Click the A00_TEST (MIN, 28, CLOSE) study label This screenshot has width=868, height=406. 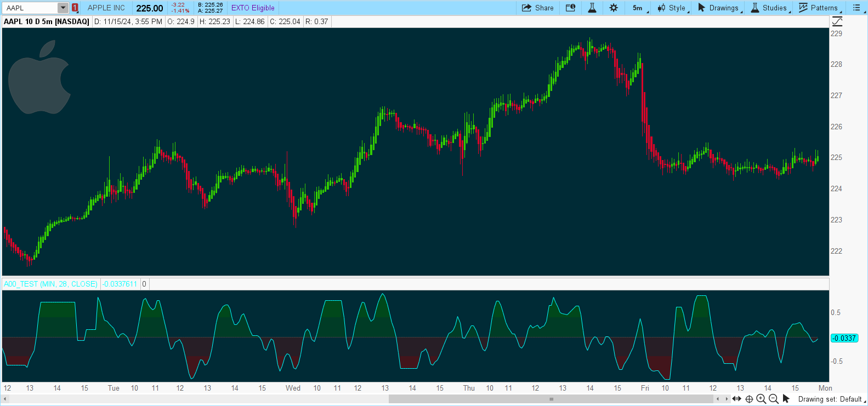(x=50, y=284)
